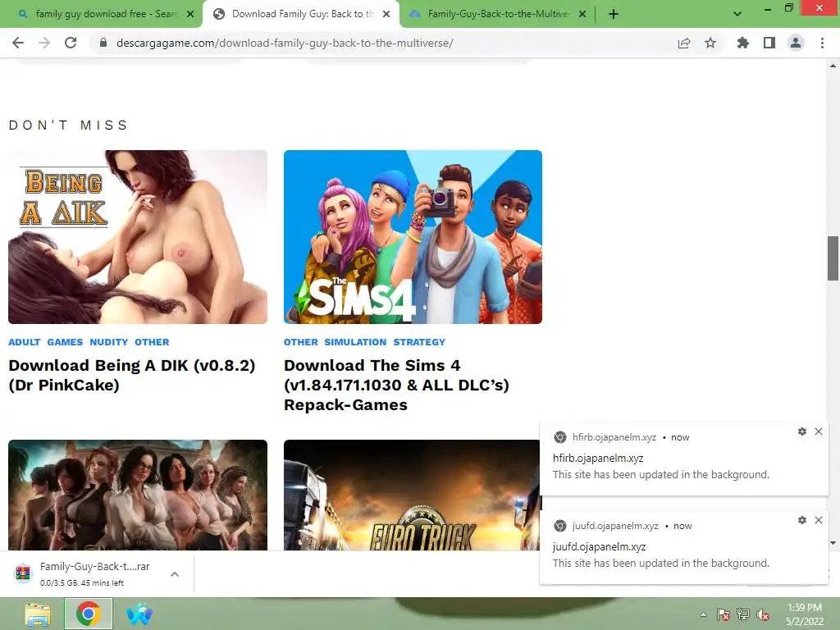Open the taskbar clock and date

click(x=804, y=614)
